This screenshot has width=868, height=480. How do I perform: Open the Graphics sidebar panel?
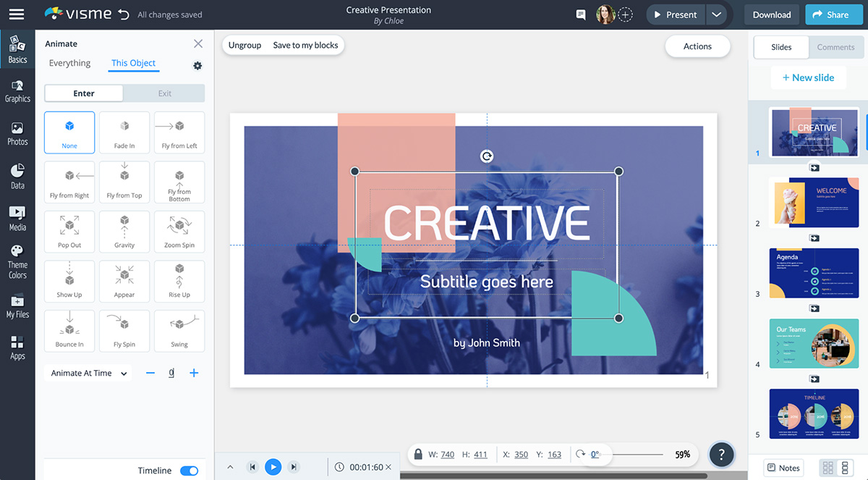pos(17,90)
